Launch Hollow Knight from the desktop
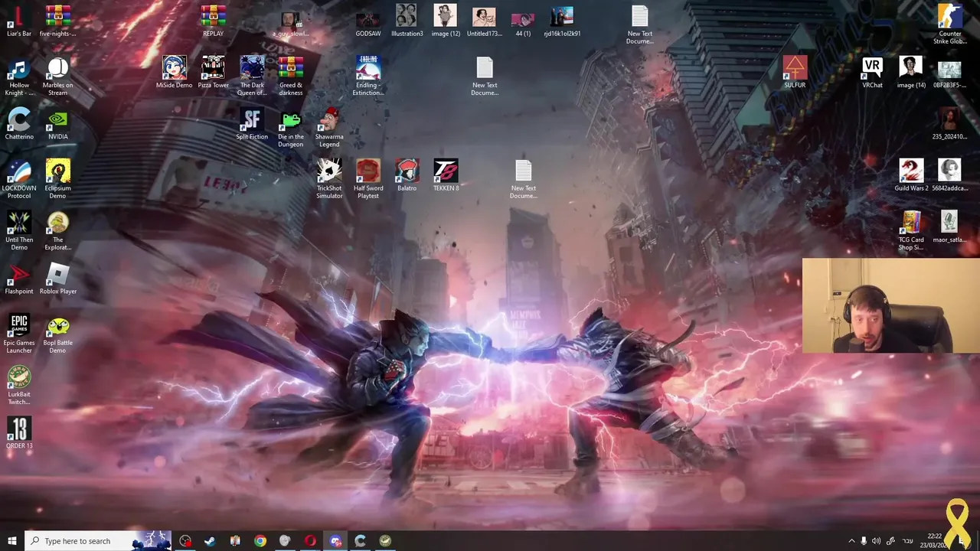980x551 pixels. click(x=19, y=76)
